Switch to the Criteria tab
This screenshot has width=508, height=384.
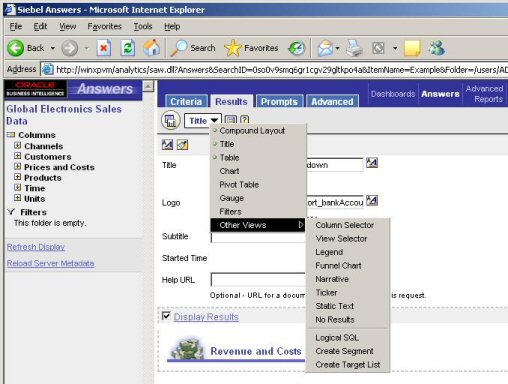click(186, 101)
